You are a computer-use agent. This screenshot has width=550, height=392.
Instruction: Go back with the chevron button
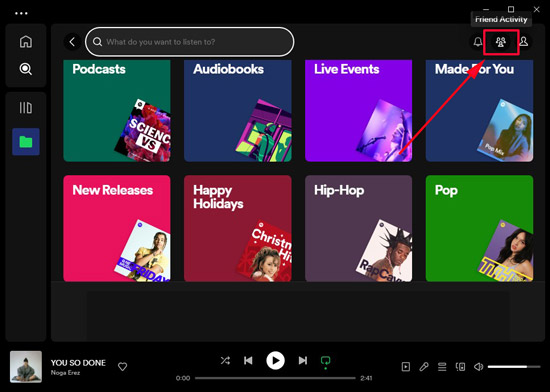tap(72, 42)
